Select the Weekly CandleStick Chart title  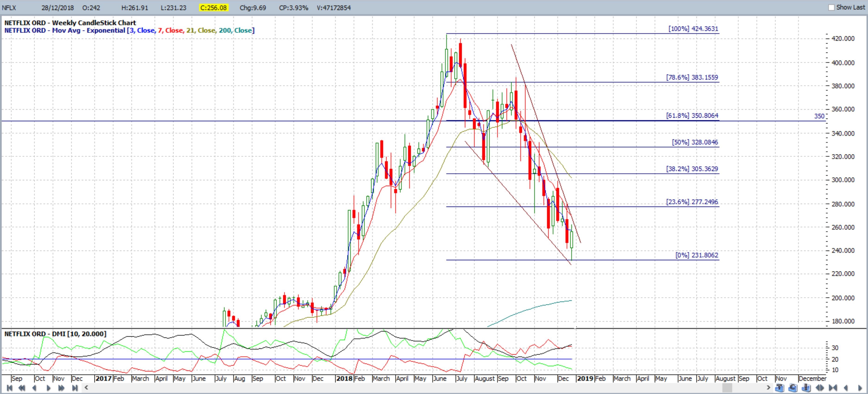pyautogui.click(x=70, y=22)
